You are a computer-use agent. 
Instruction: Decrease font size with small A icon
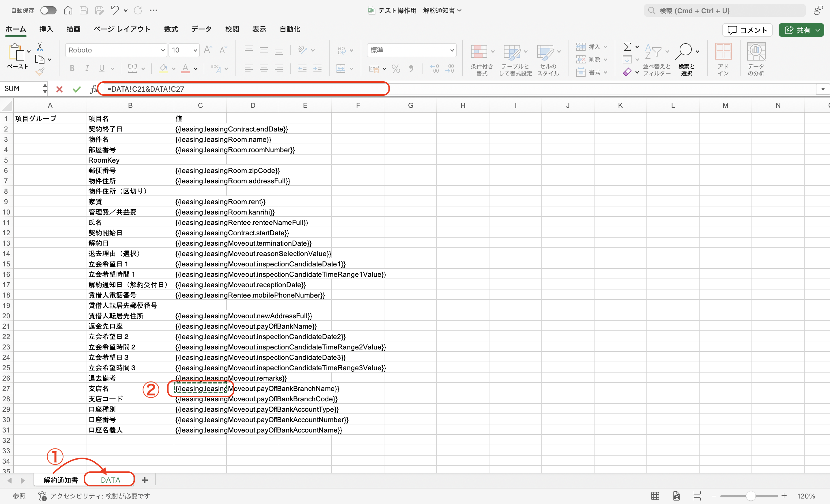click(x=223, y=50)
